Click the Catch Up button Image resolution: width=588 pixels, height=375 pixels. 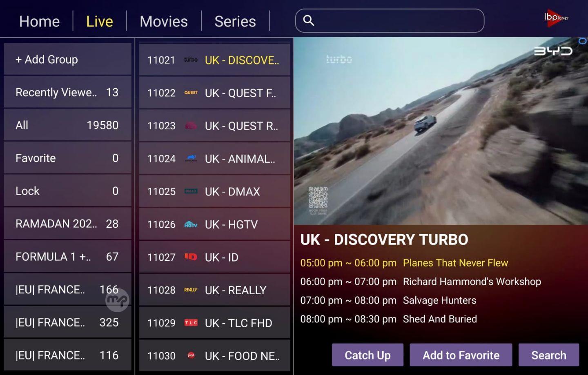tap(367, 355)
